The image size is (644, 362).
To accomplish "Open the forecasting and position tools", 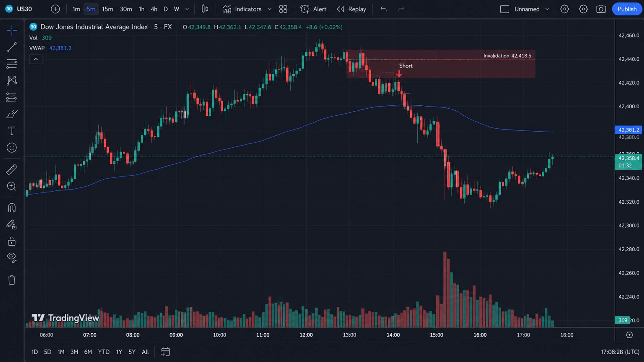I will point(12,97).
